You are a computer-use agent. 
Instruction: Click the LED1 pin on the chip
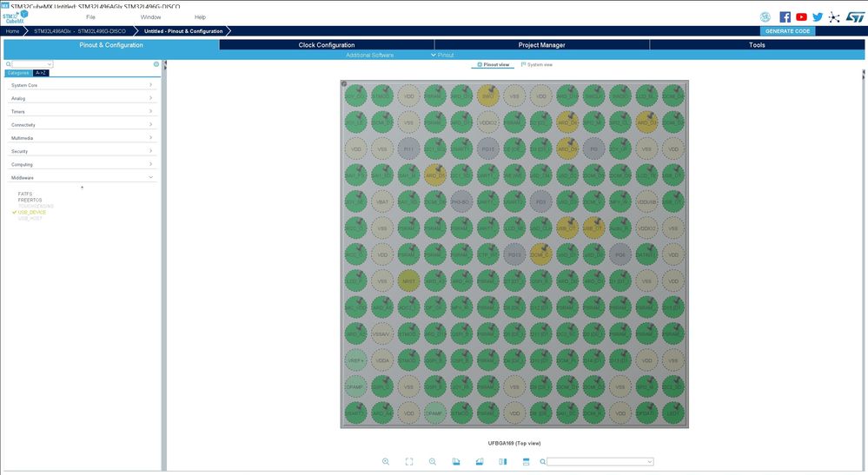click(x=673, y=413)
